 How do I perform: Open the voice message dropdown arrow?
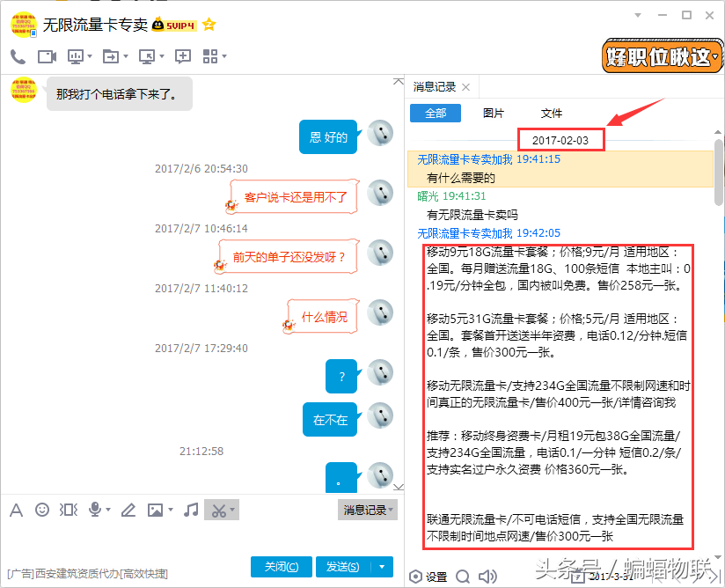(x=108, y=509)
